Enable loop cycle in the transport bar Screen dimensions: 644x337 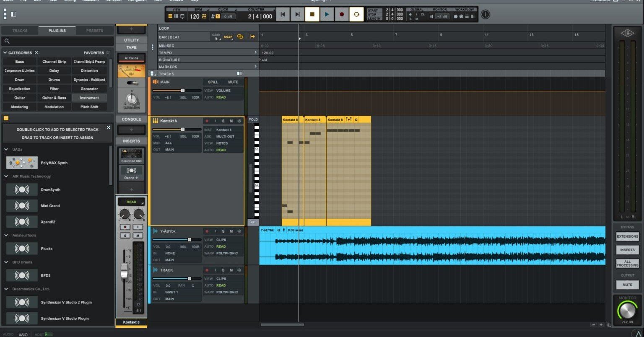pos(356,14)
